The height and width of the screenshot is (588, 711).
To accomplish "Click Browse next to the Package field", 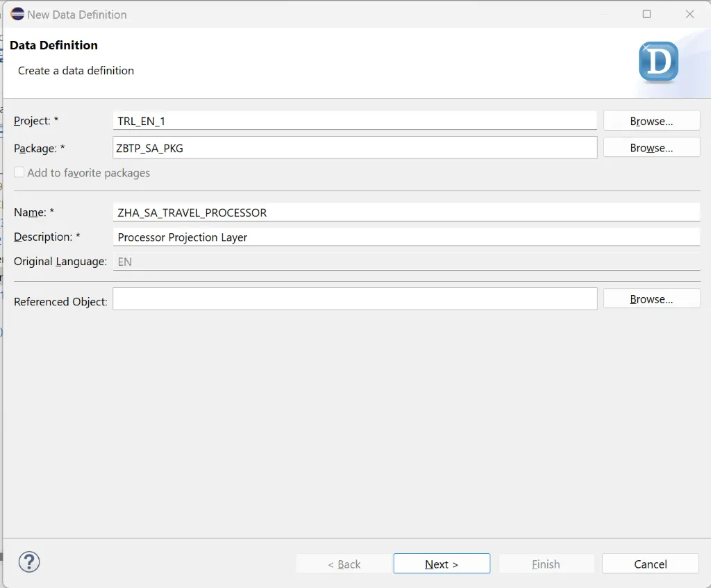I will coord(651,147).
